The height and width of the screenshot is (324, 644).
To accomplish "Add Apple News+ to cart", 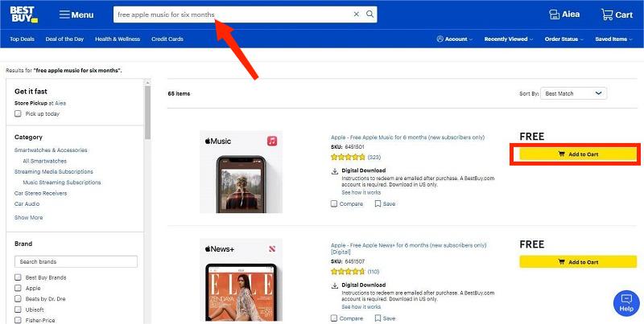I will [x=578, y=261].
